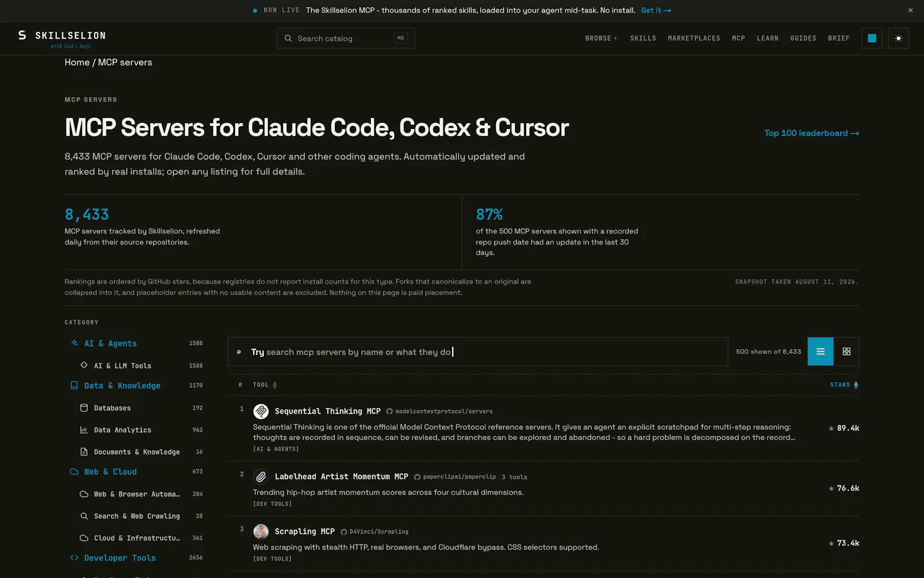Click the Labelhead Artist Momentum paperclip logo
This screenshot has width=924, height=578.
point(261,476)
